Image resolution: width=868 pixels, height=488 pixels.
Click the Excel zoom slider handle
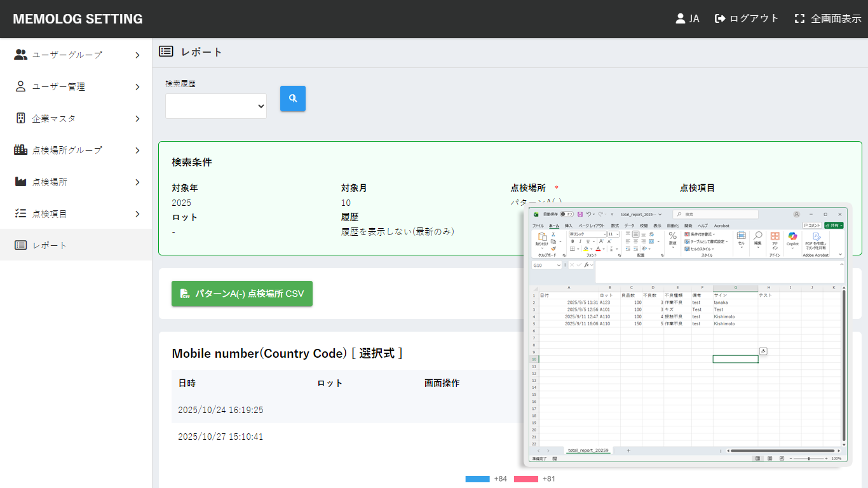(x=808, y=458)
